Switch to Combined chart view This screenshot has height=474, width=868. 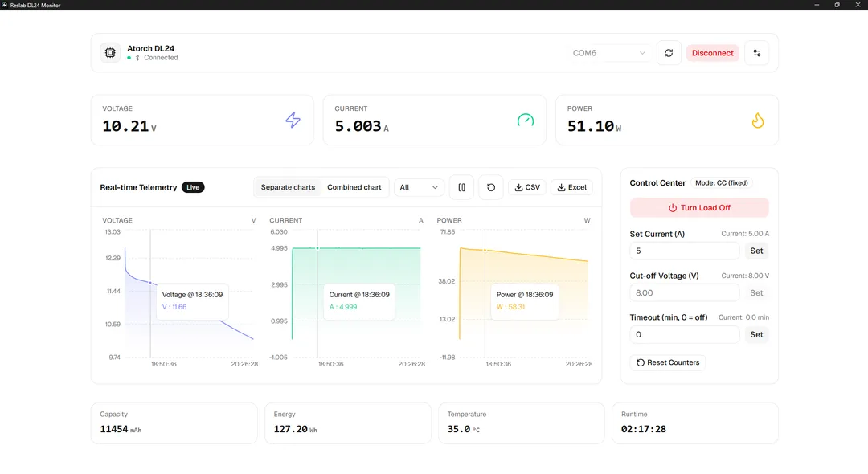pyautogui.click(x=354, y=187)
